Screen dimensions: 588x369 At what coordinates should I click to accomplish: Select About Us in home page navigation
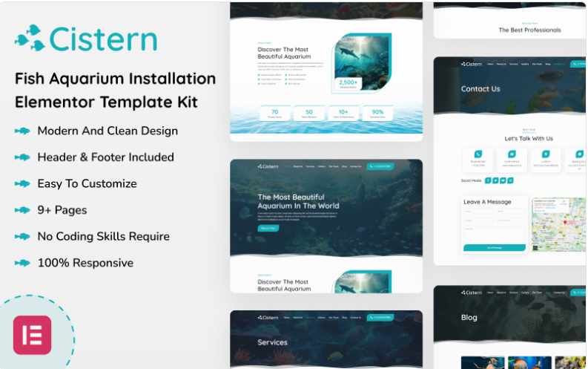point(298,166)
